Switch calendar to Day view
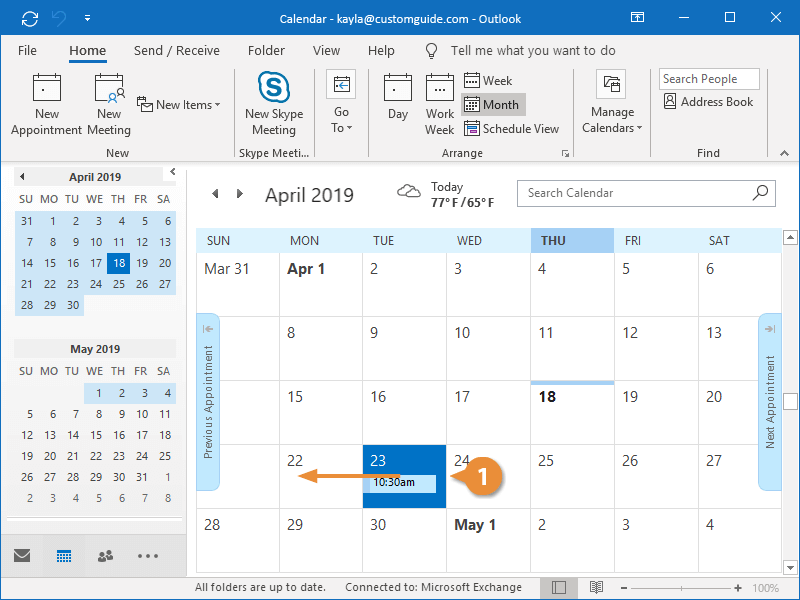800x600 pixels. click(398, 97)
